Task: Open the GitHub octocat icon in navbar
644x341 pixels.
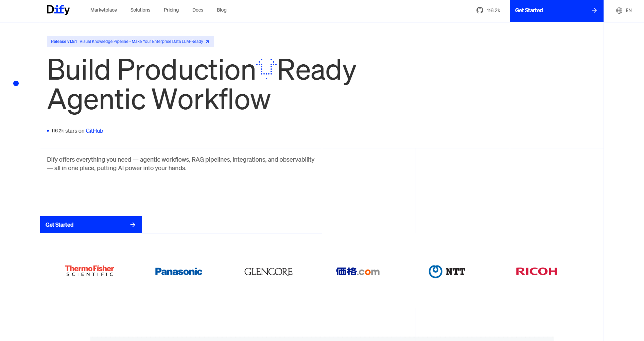Action: click(x=480, y=10)
